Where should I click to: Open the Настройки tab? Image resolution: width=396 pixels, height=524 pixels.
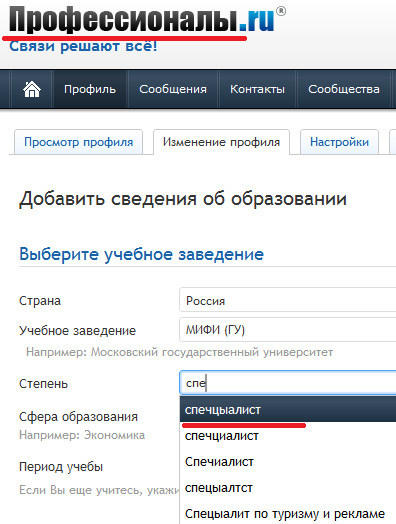point(340,142)
